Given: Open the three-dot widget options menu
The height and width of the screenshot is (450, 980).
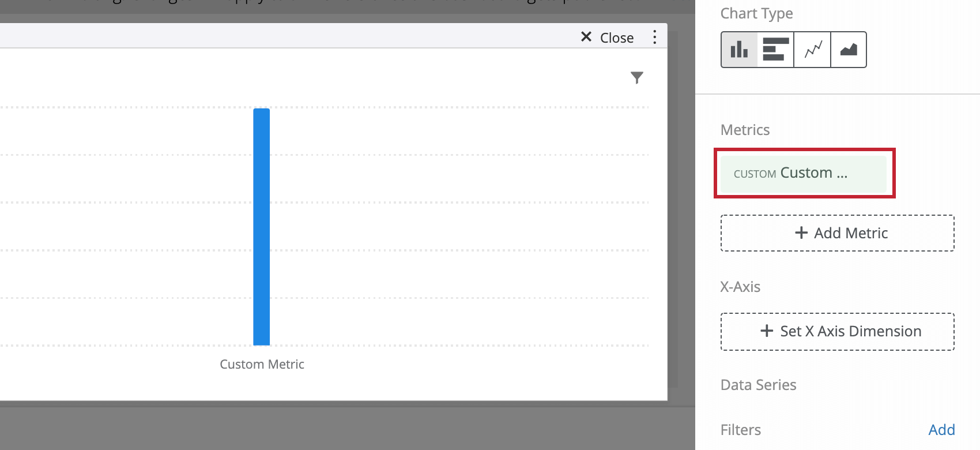Looking at the screenshot, I should (654, 37).
